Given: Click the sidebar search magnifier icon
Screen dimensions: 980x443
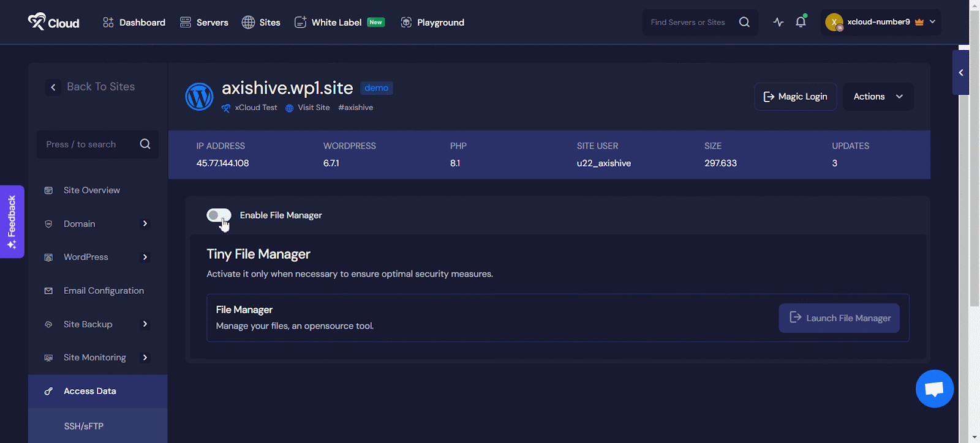Looking at the screenshot, I should [x=145, y=144].
